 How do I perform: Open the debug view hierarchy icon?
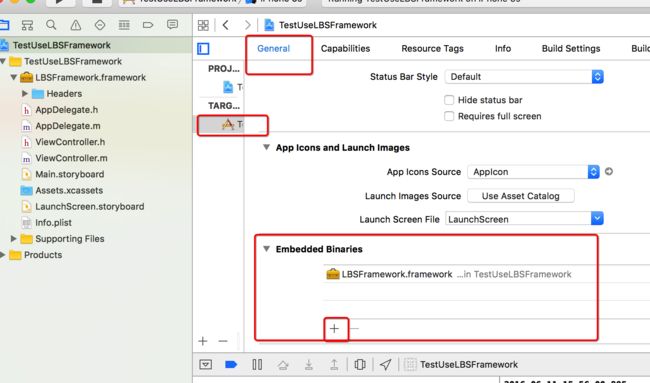pyautogui.click(x=360, y=364)
